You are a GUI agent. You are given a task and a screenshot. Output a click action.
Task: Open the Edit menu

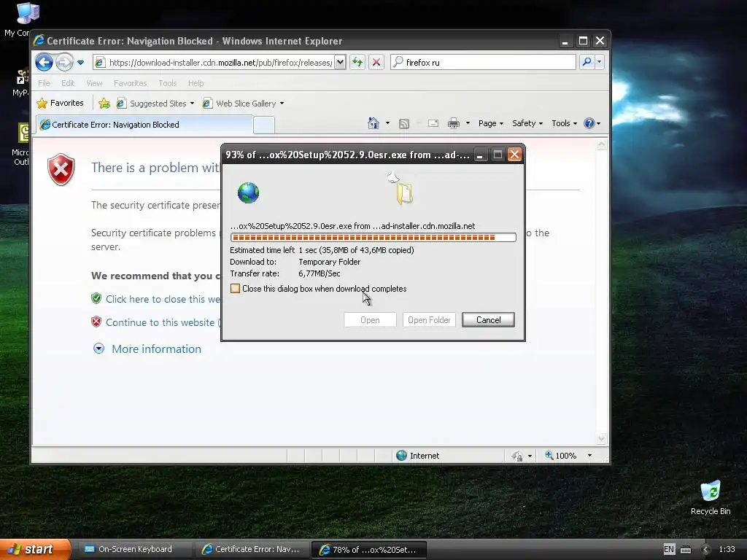click(x=68, y=83)
